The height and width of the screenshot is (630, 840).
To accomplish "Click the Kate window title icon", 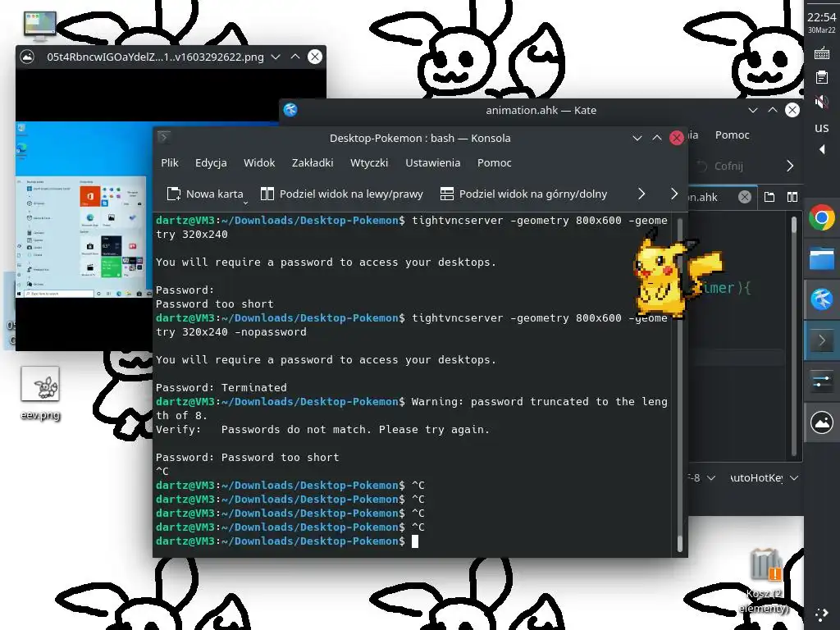I will [290, 110].
